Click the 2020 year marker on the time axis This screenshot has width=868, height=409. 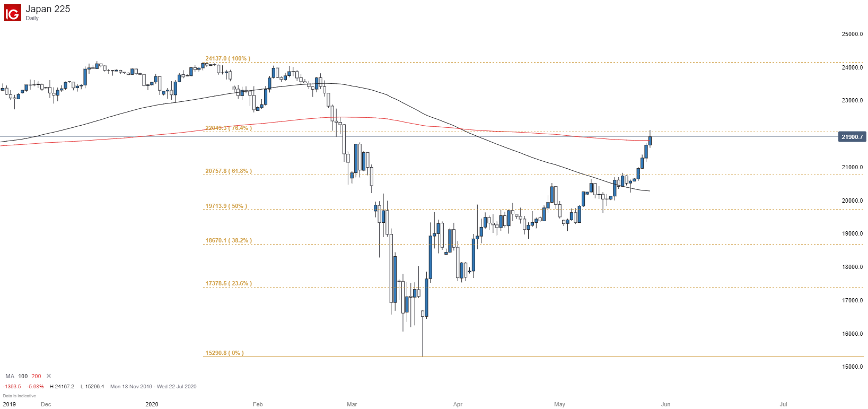pyautogui.click(x=152, y=404)
